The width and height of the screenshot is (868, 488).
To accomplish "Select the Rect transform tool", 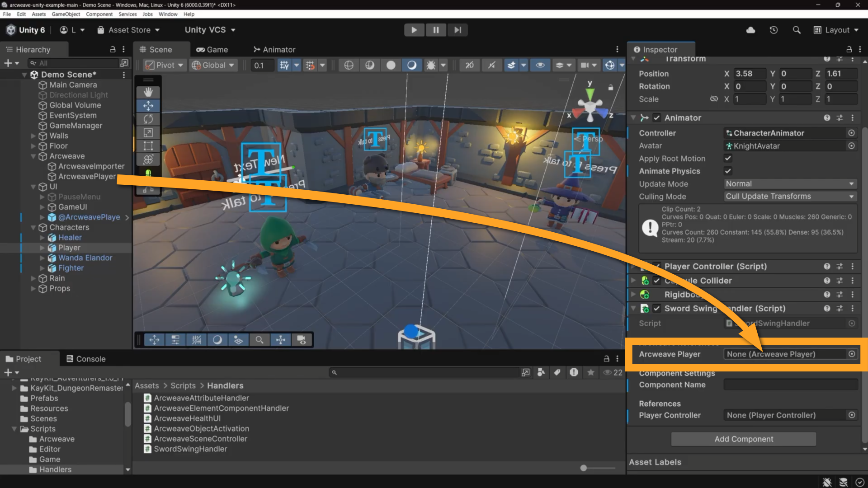I will [148, 146].
